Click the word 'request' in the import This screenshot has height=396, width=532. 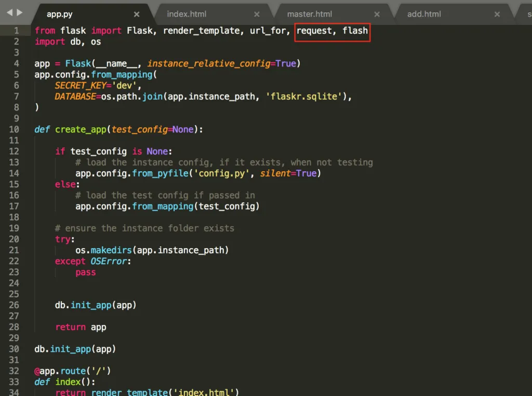314,31
